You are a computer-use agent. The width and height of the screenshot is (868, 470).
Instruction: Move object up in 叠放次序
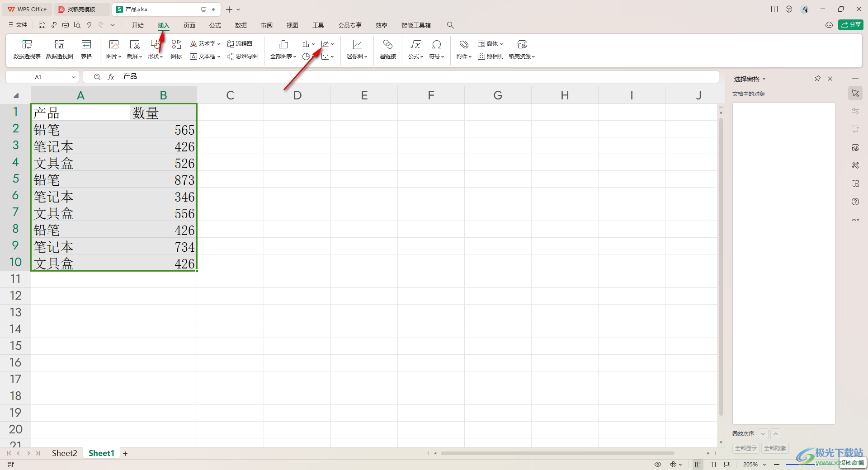(776, 434)
